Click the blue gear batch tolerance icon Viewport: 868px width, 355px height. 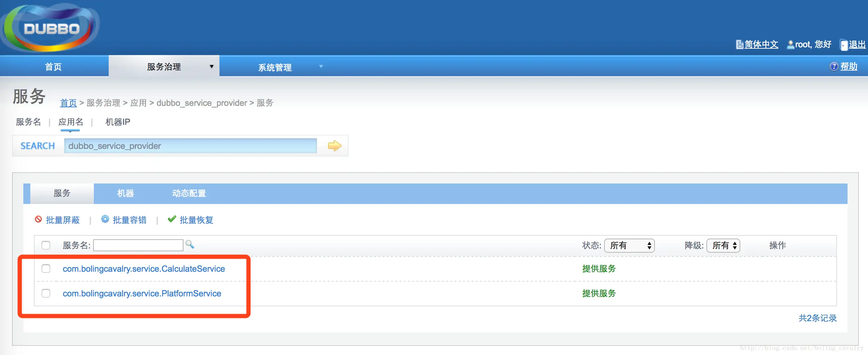coord(105,219)
